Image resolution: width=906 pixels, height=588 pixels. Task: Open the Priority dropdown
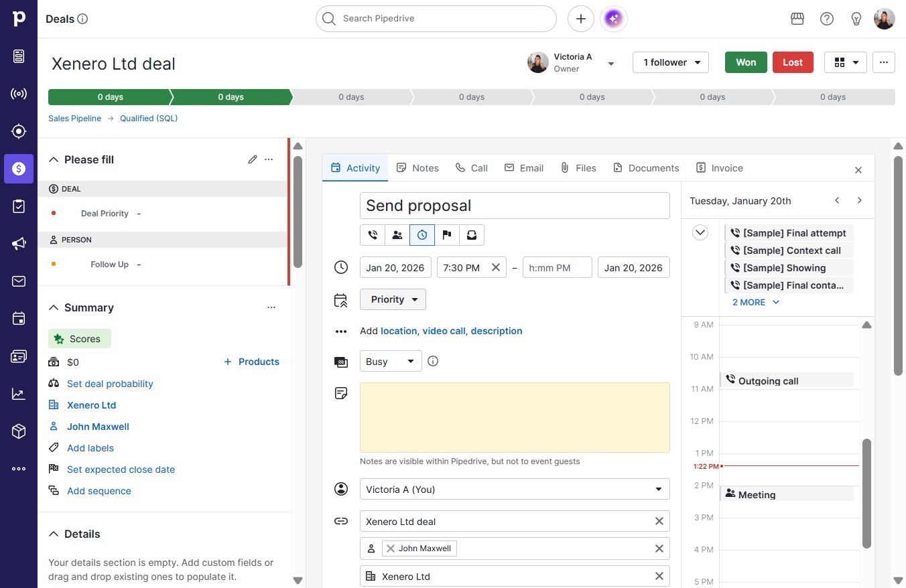(393, 299)
